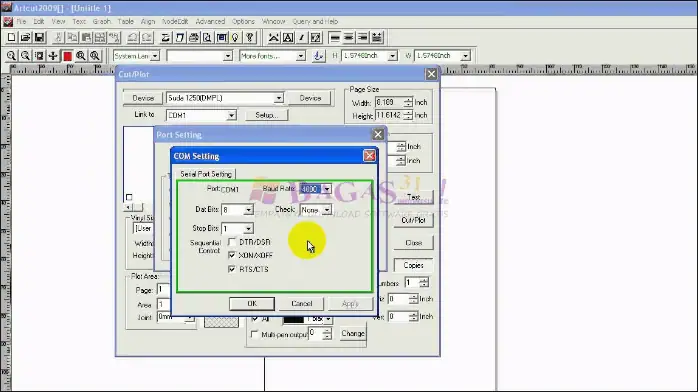Open the Data Bits dropdown
Image resolution: width=698 pixels, height=392 pixels.
pos(248,210)
